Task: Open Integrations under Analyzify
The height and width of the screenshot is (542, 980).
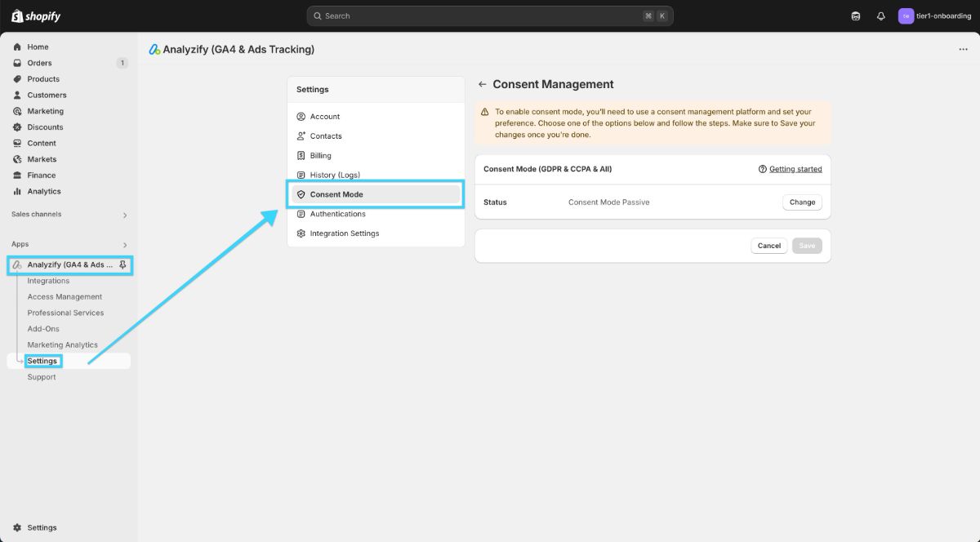Action: pos(48,281)
